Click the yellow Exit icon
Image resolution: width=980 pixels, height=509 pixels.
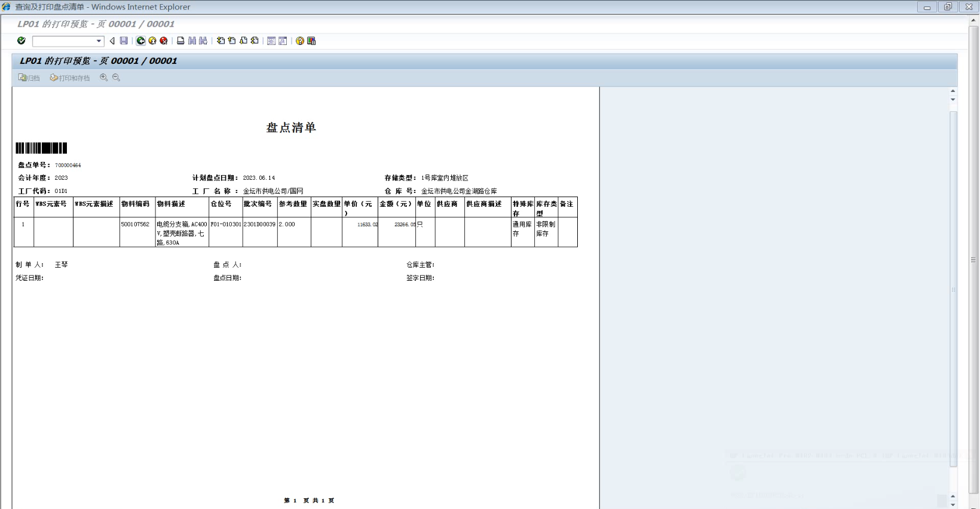pos(152,41)
